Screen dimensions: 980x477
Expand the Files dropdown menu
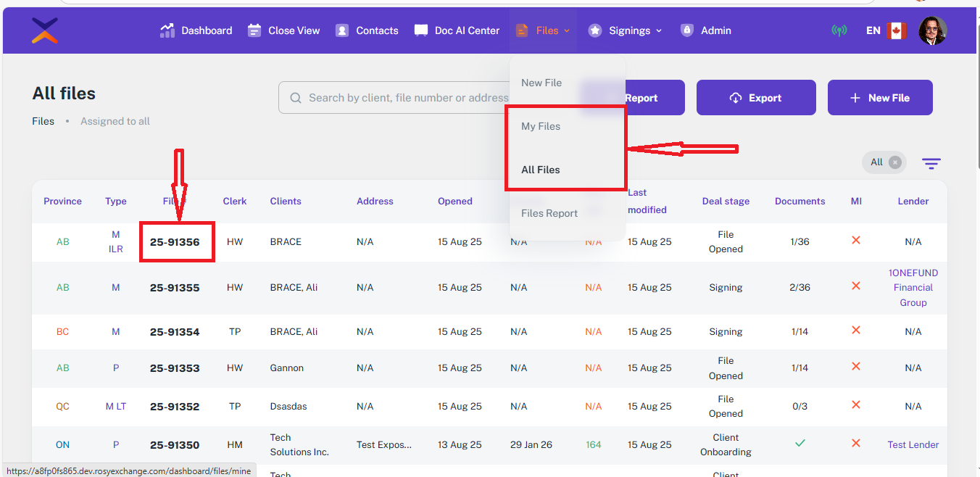coord(543,30)
